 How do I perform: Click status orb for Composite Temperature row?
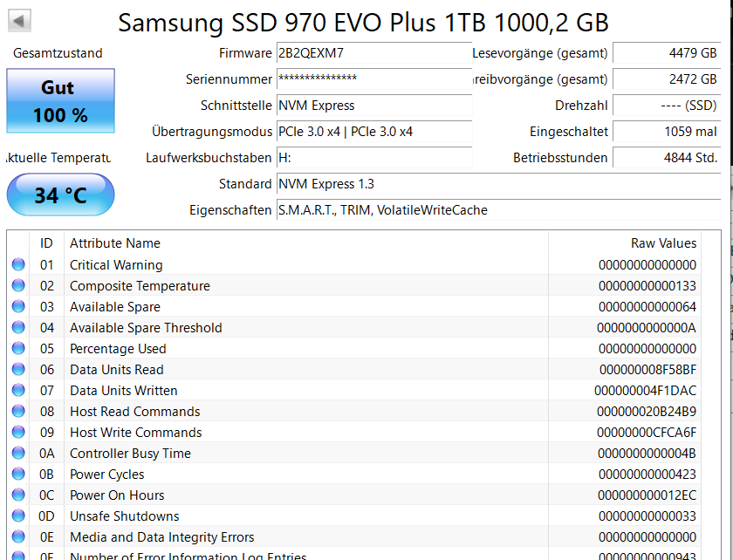point(18,285)
